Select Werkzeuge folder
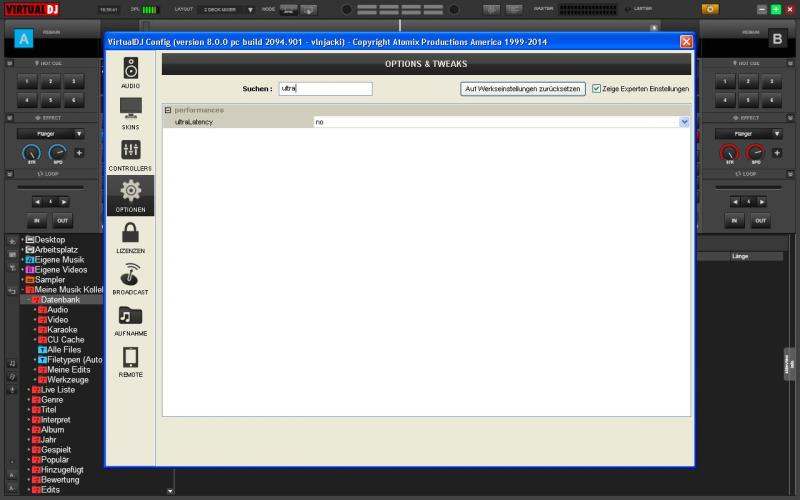 [68, 380]
